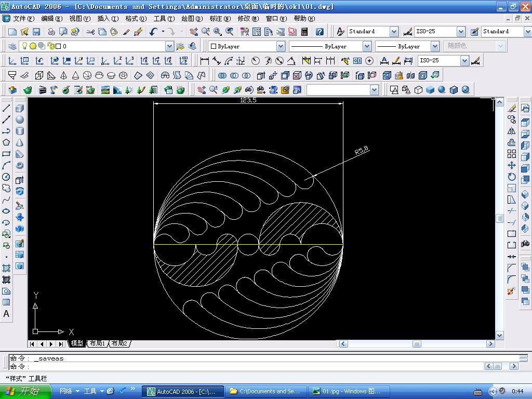Screen dimensions: 532x399
Task: Open the 修改(M) menu
Action: pos(248,19)
